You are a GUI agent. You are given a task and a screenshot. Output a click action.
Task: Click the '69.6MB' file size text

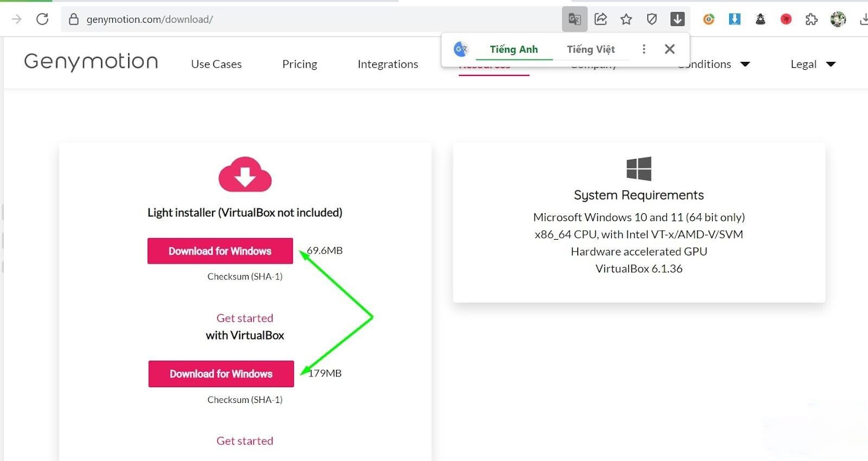pyautogui.click(x=325, y=251)
